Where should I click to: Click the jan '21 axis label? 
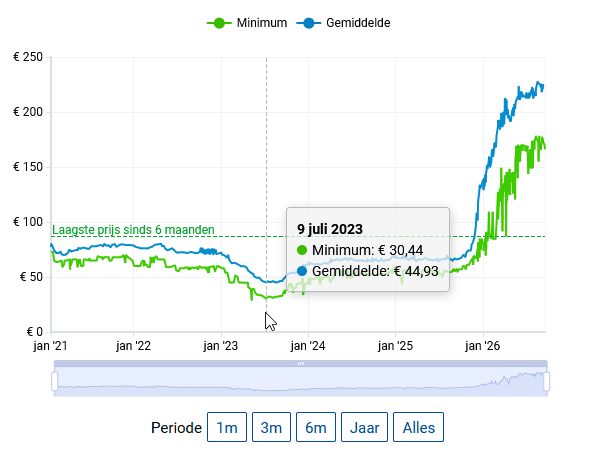coord(51,346)
